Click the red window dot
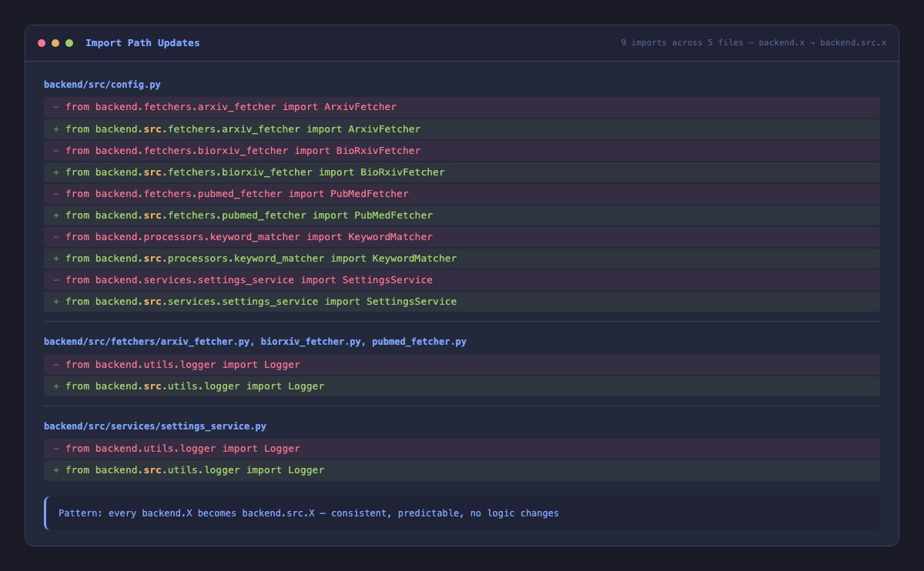924x571 pixels. [x=42, y=43]
